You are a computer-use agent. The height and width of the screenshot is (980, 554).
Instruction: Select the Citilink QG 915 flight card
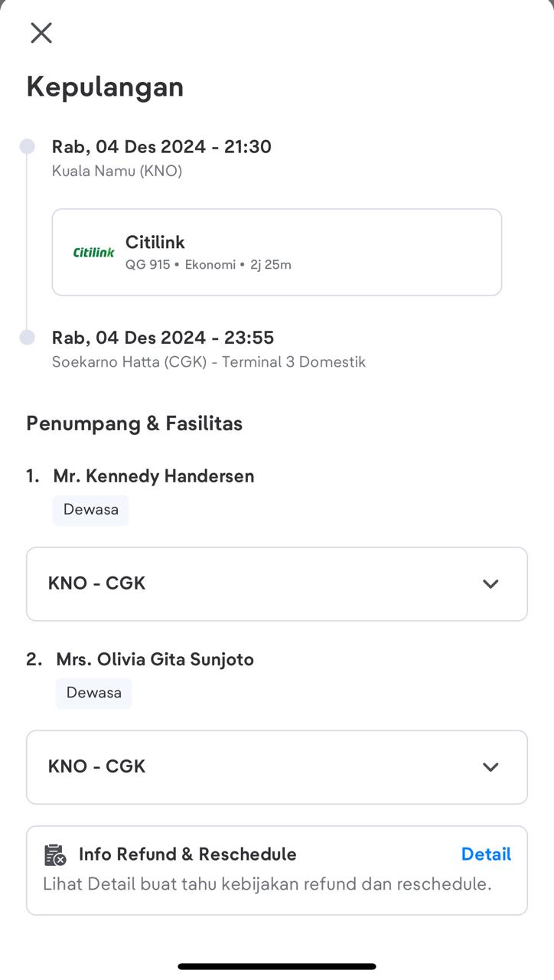[276, 252]
